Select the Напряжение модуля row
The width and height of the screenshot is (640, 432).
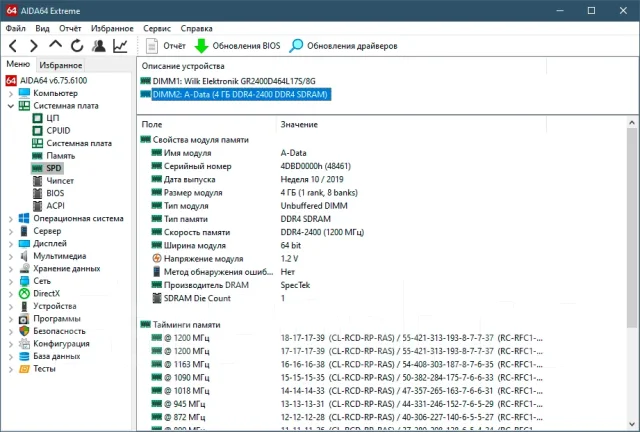342,259
